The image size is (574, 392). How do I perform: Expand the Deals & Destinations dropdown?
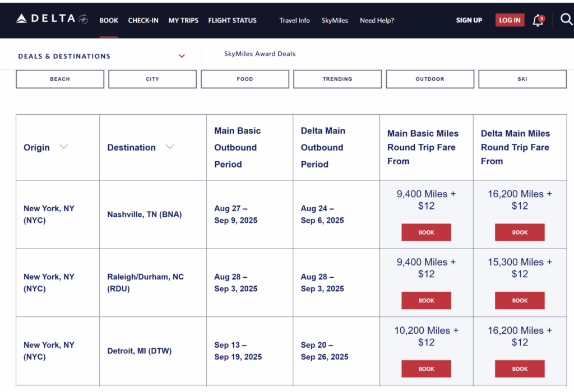pos(182,56)
